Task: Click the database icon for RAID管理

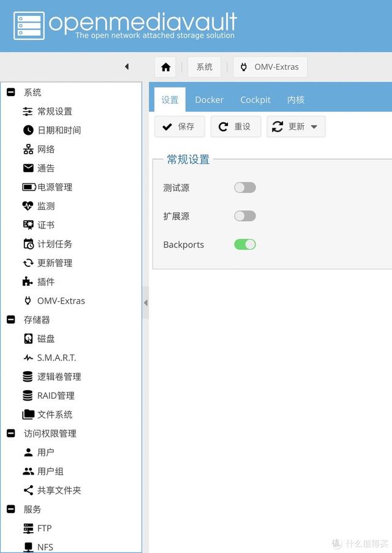Action: [x=28, y=396]
